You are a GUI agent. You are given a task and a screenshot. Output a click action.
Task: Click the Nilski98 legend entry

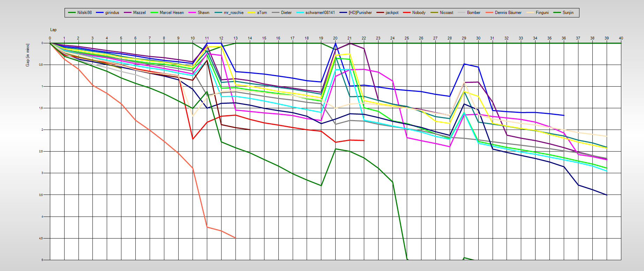84,13
